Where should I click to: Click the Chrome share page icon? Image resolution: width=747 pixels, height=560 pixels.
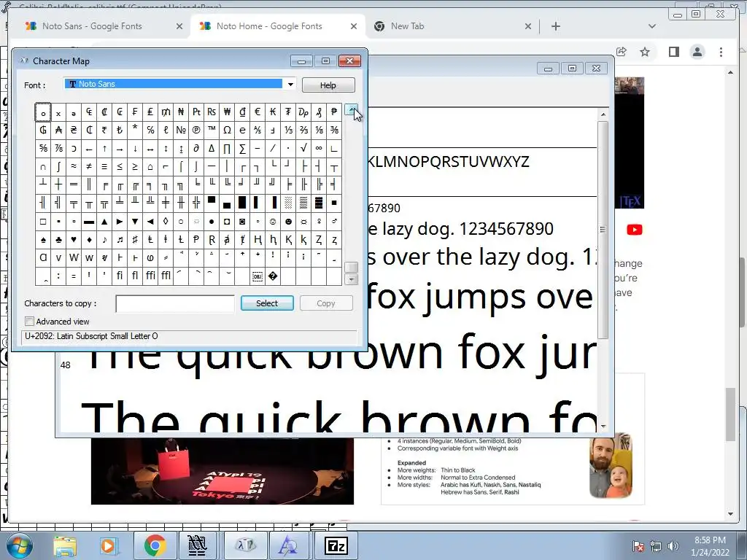[622, 52]
